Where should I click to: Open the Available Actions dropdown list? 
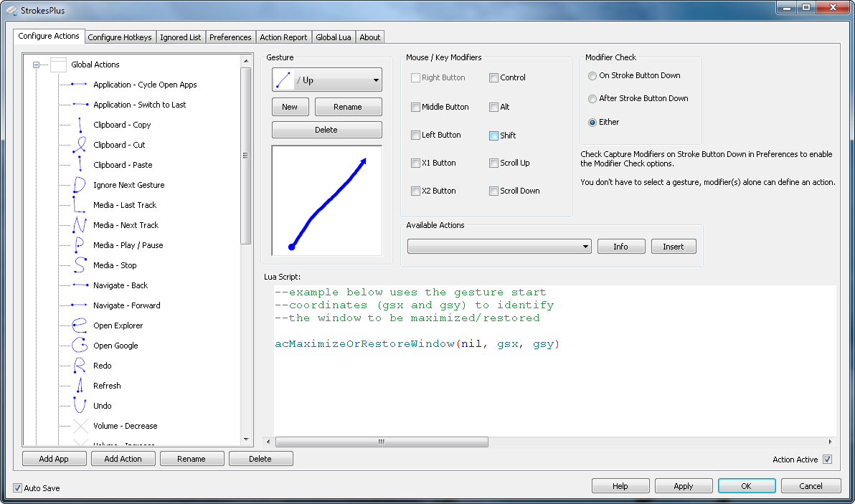click(x=499, y=247)
